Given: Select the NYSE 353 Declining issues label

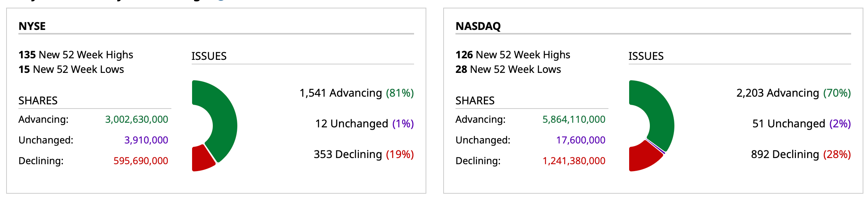Looking at the screenshot, I should tap(363, 154).
